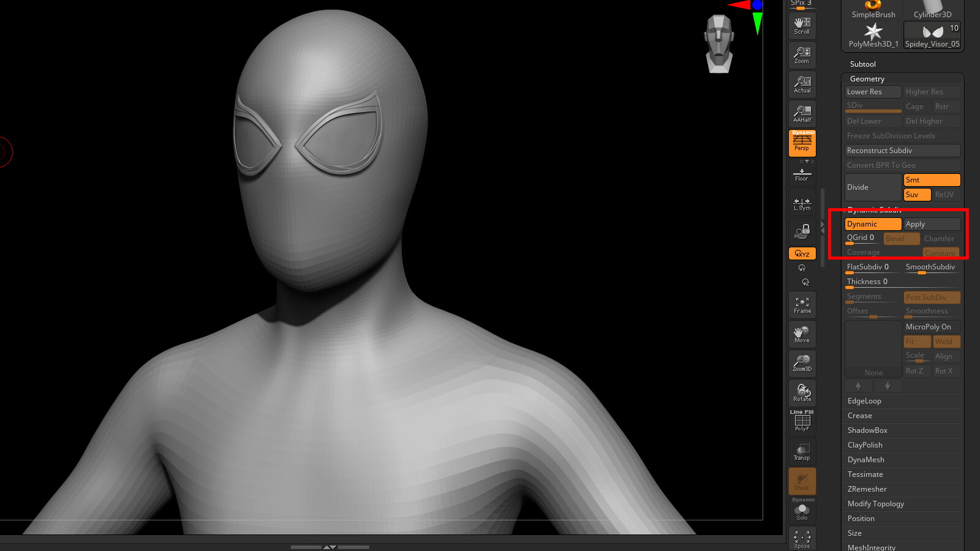This screenshot has width=980, height=551.
Task: Click Reconstruct Subdiv button
Action: (902, 151)
